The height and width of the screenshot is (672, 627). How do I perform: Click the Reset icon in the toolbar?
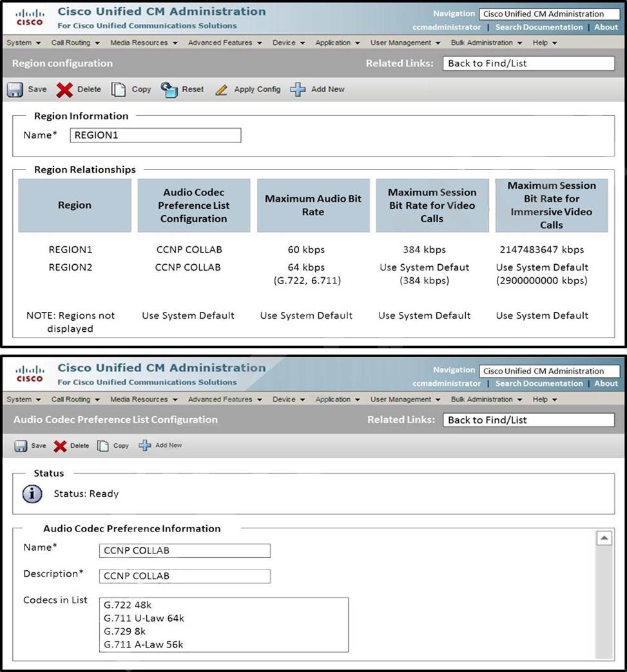pos(169,90)
